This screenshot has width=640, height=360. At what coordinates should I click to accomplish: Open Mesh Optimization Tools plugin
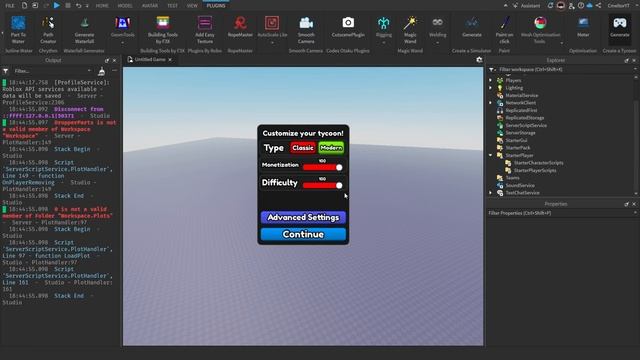click(x=540, y=29)
